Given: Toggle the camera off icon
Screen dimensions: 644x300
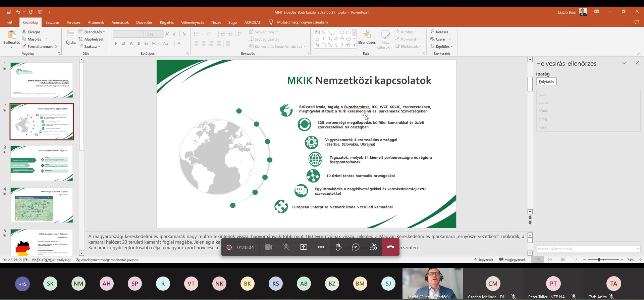Looking at the screenshot, I should 269,247.
